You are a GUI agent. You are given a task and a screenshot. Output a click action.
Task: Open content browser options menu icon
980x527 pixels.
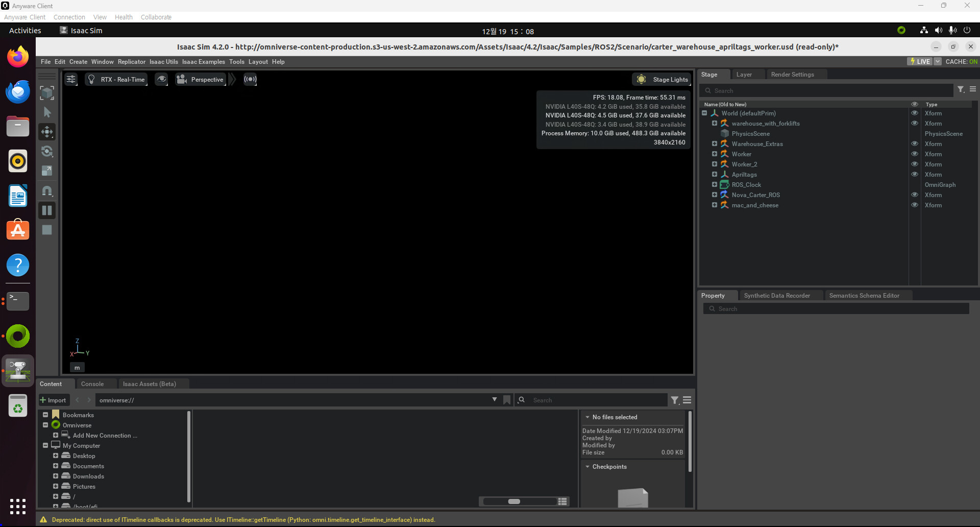tap(687, 400)
